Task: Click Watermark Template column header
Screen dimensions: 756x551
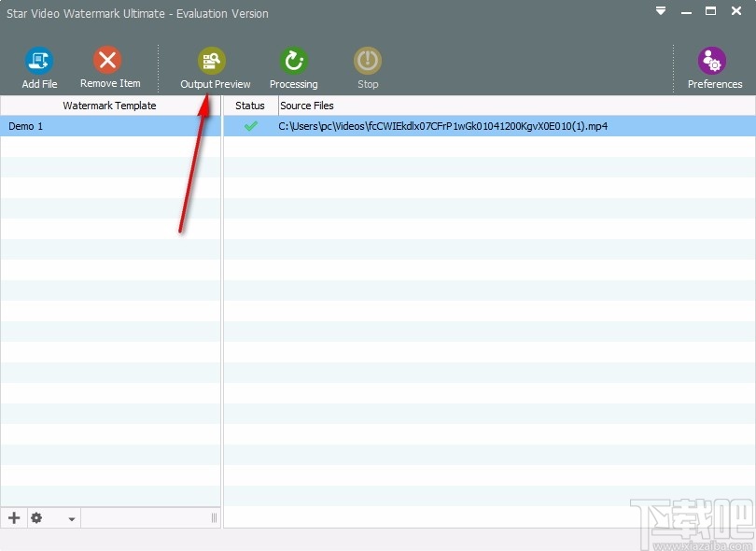Action: point(110,106)
